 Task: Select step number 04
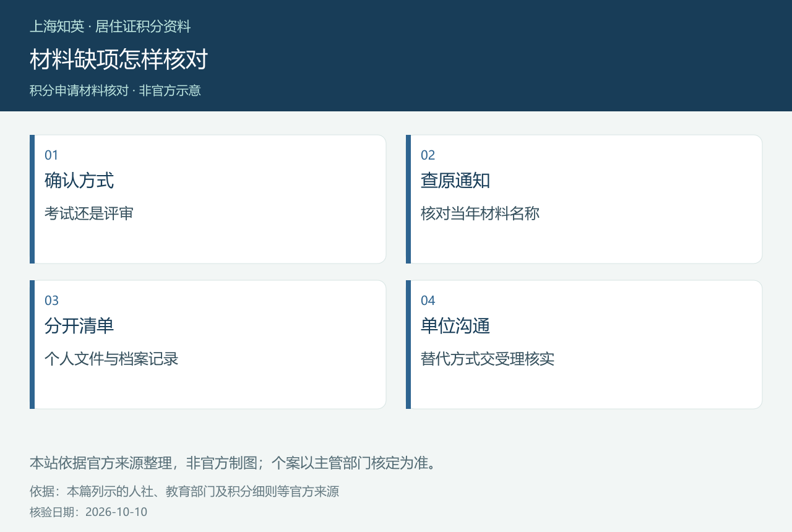tap(428, 301)
